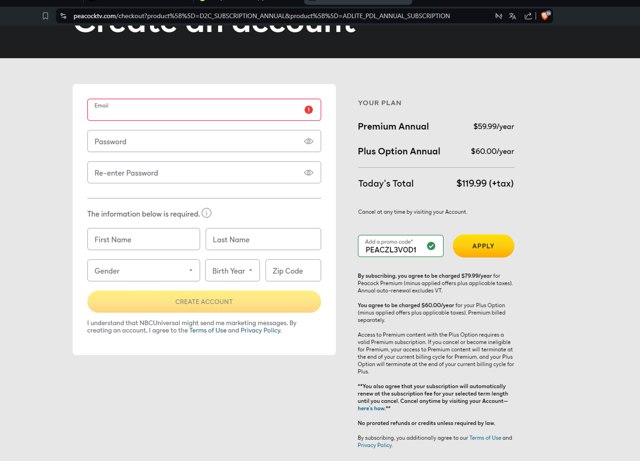Click the red error icon in Email field
Image resolution: width=640 pixels, height=461 pixels.
308,110
